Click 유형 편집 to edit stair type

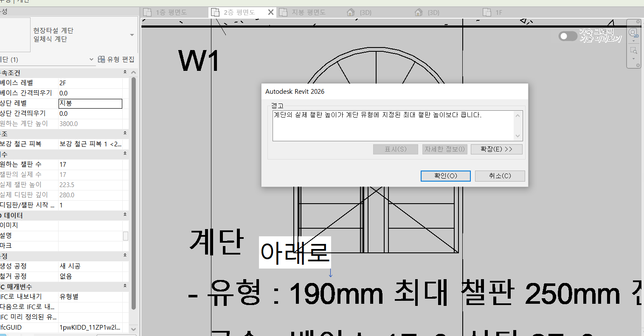[x=116, y=59]
